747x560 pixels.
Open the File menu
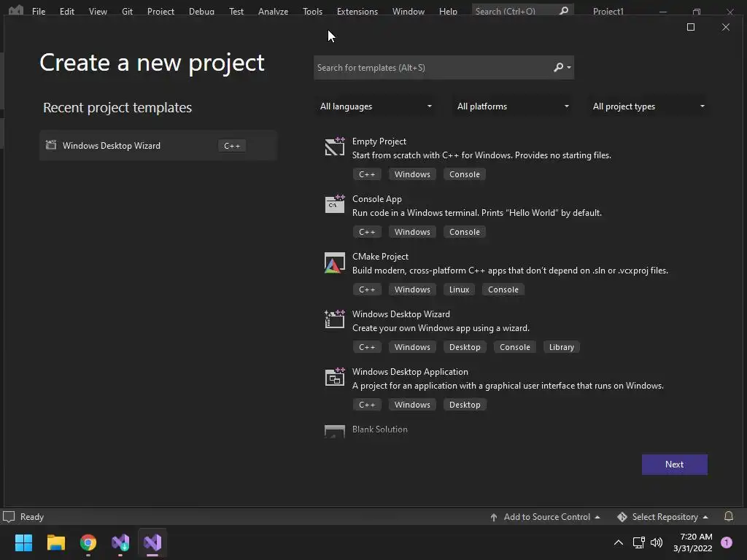(x=39, y=11)
